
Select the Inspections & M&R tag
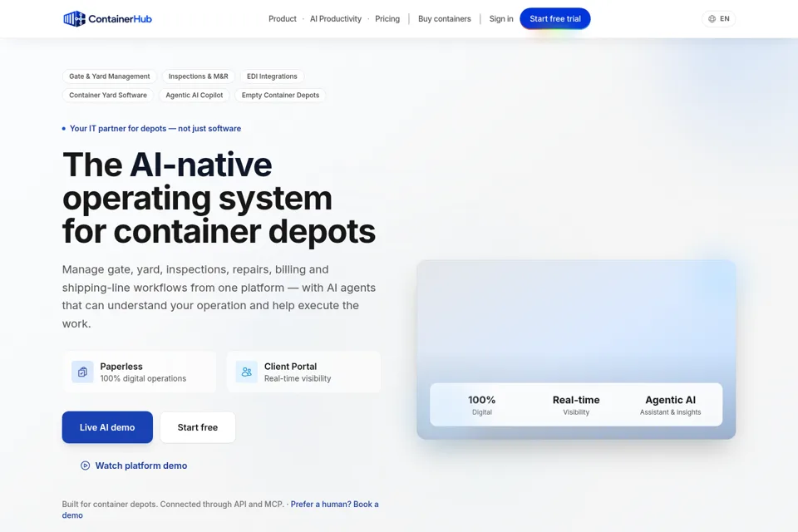click(x=198, y=76)
